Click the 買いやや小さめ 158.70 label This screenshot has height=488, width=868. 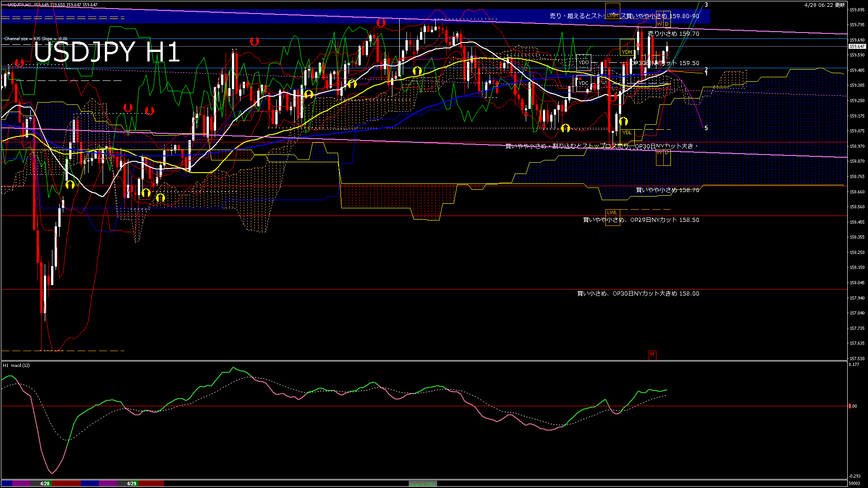click(667, 190)
